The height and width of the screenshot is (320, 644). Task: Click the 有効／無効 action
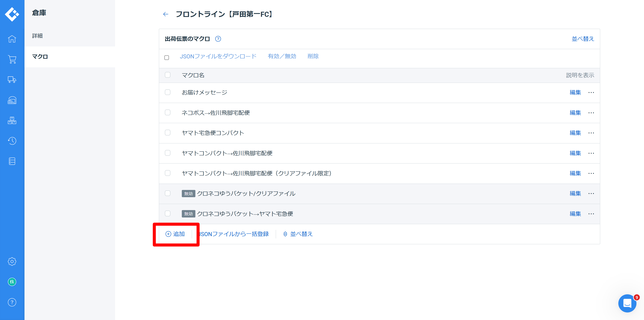[x=282, y=56]
